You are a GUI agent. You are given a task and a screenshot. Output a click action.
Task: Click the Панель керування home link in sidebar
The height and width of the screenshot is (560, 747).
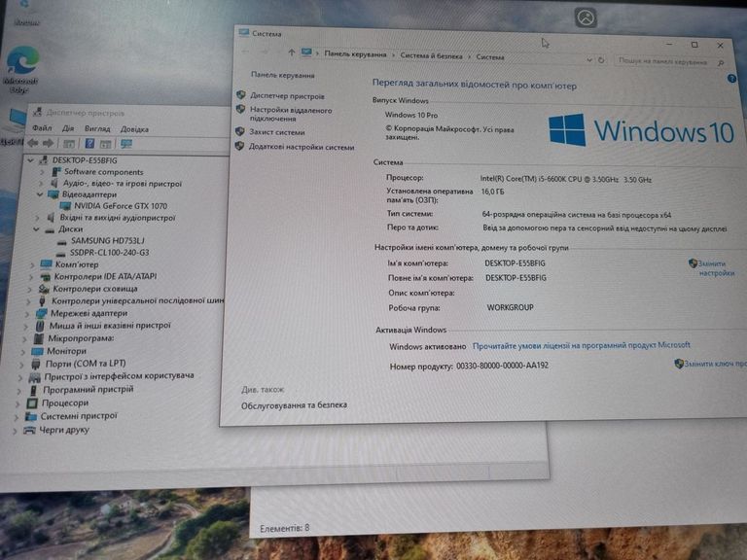[282, 75]
